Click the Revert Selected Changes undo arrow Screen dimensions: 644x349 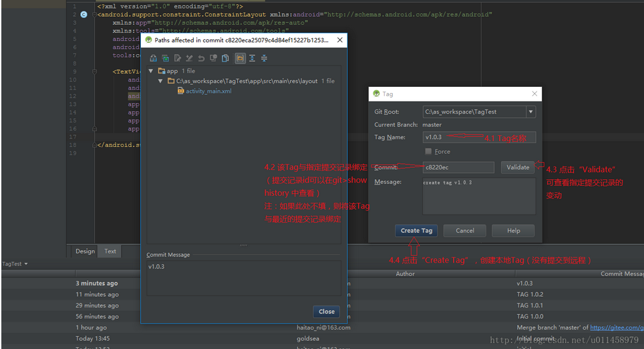coord(202,58)
